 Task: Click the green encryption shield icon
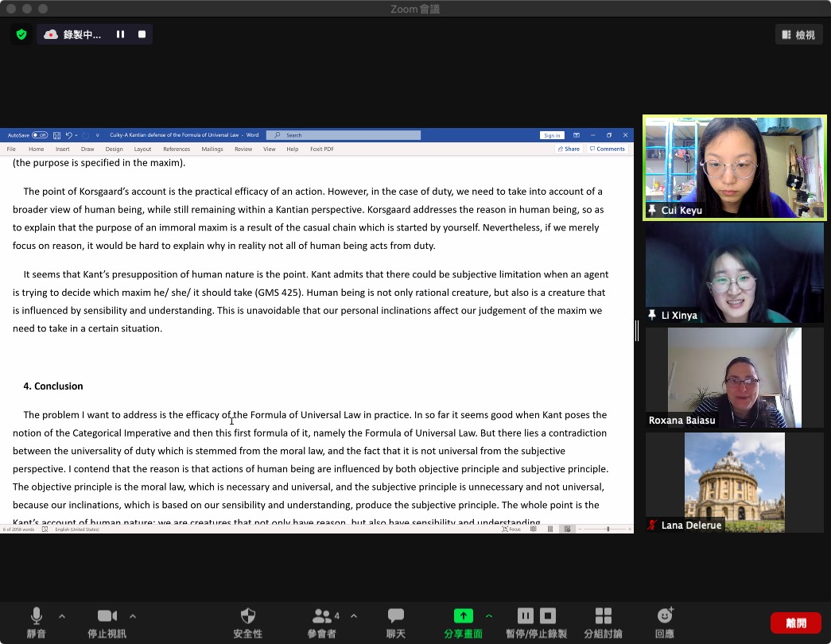click(21, 34)
